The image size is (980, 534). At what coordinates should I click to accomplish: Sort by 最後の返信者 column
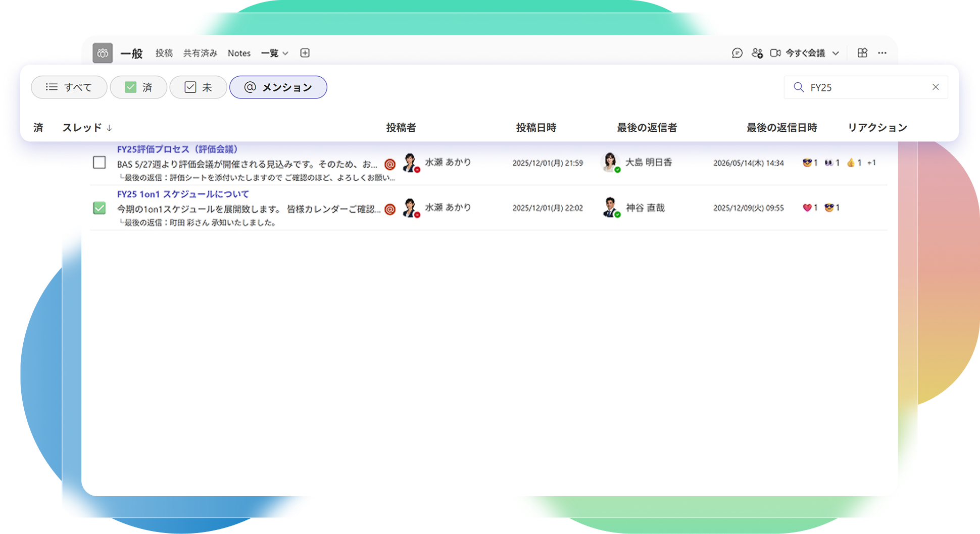pyautogui.click(x=647, y=128)
